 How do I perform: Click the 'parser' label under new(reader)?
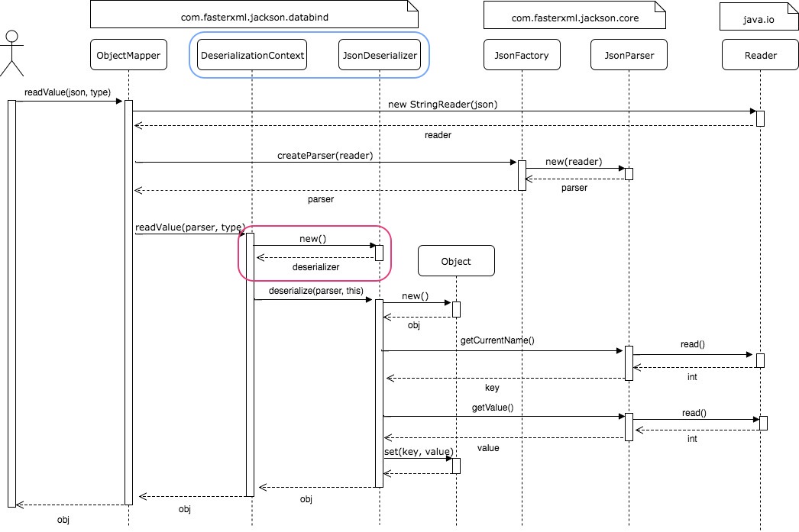tap(574, 188)
